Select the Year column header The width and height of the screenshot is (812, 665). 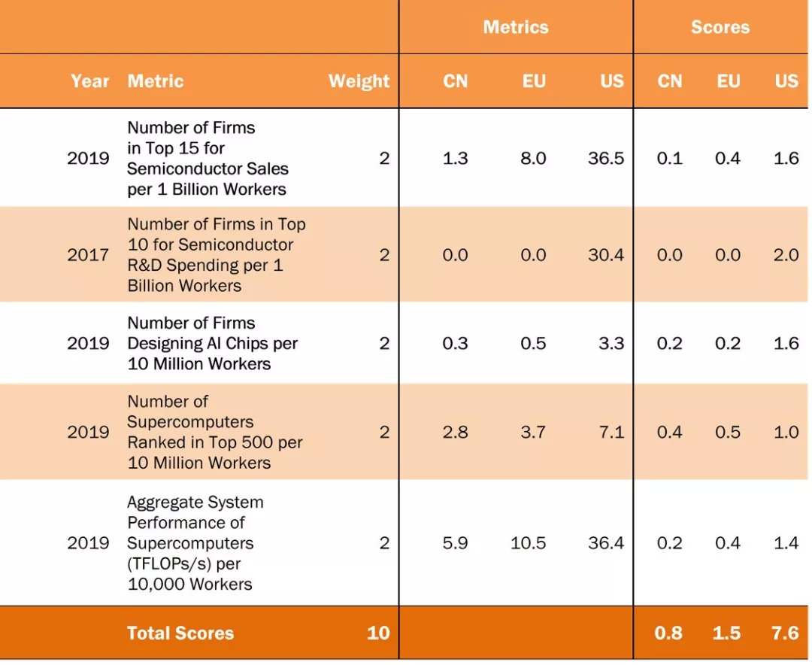[x=90, y=81]
